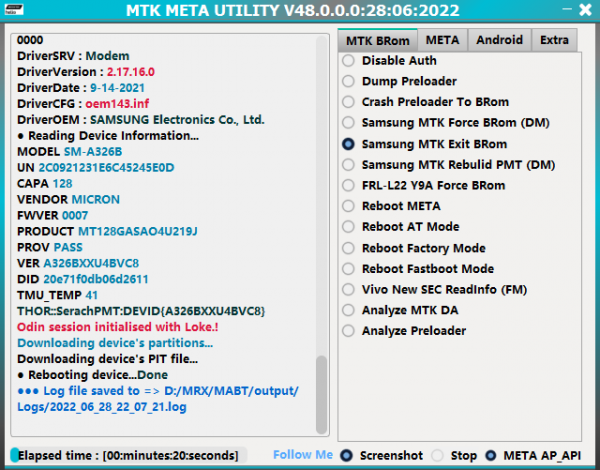Click the log panel vertical scrollbar thumb

pos(321,395)
